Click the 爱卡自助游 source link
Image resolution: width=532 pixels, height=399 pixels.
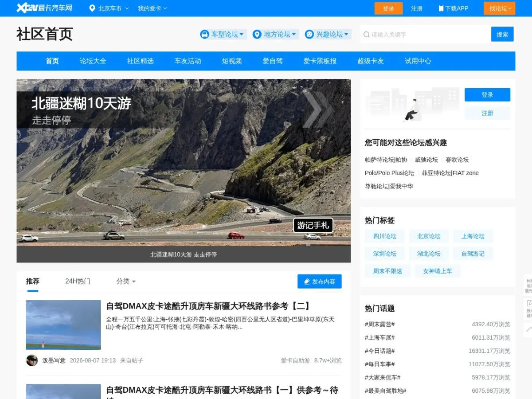pyautogui.click(x=295, y=360)
